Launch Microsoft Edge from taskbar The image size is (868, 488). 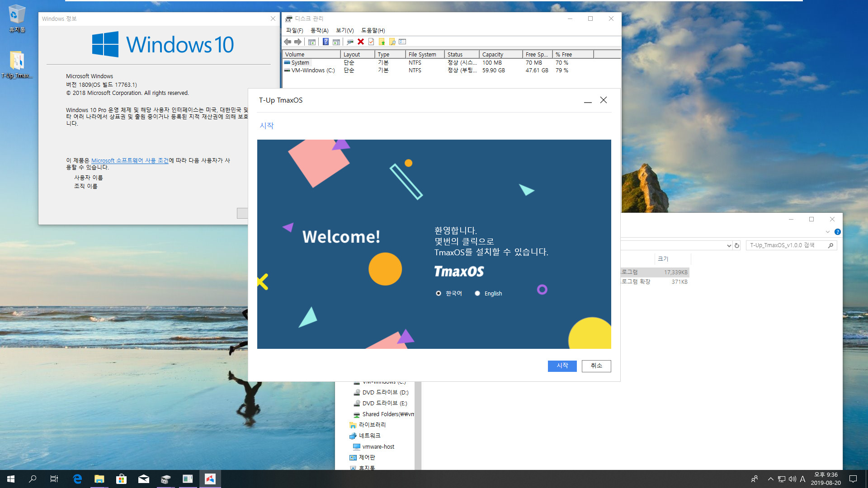77,479
